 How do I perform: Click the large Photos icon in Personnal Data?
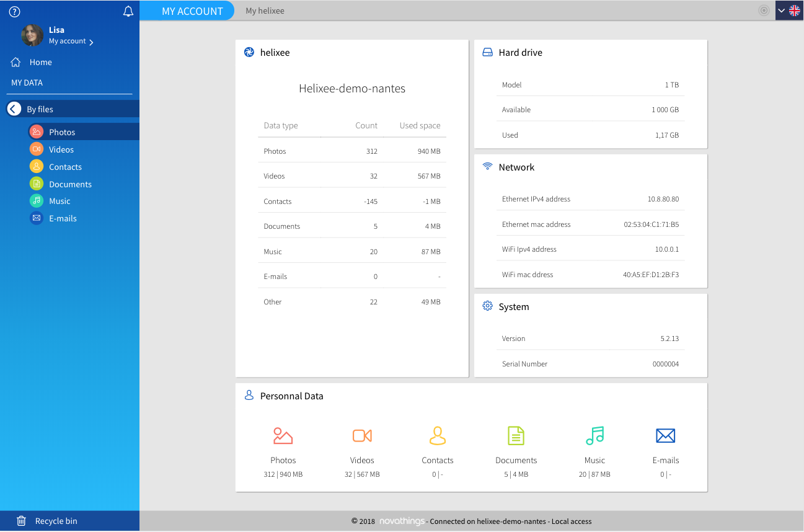(x=283, y=436)
